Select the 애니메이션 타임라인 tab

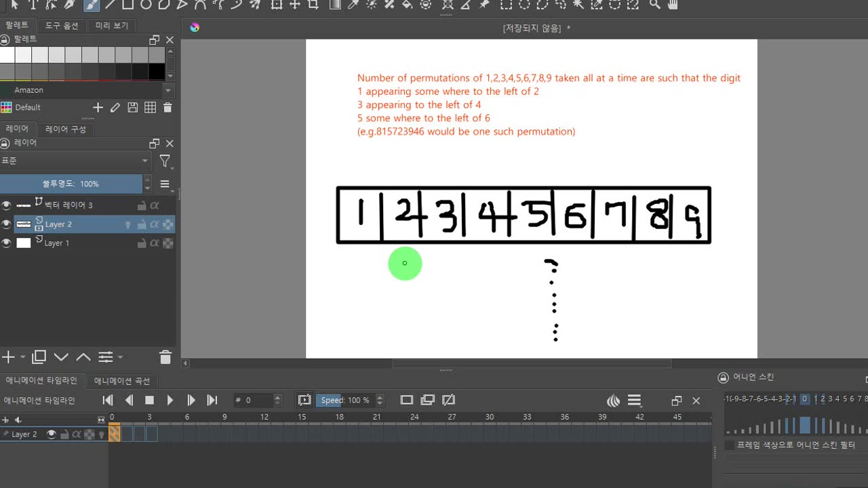tap(41, 380)
